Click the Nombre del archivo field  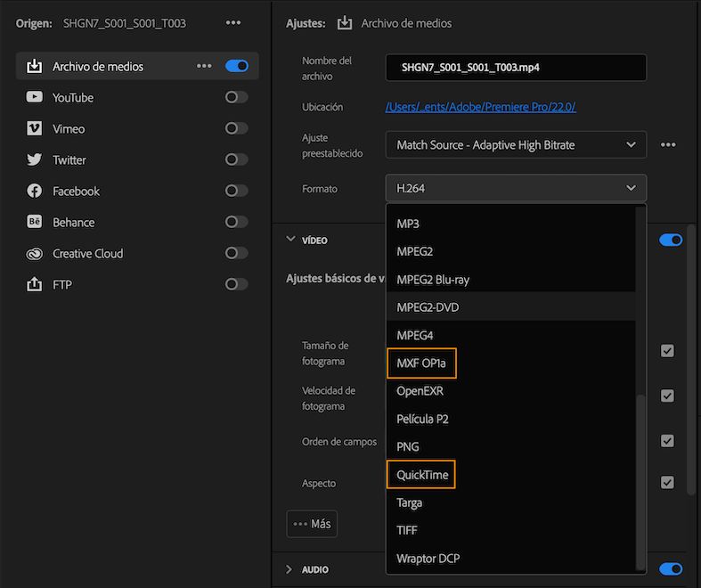[516, 68]
